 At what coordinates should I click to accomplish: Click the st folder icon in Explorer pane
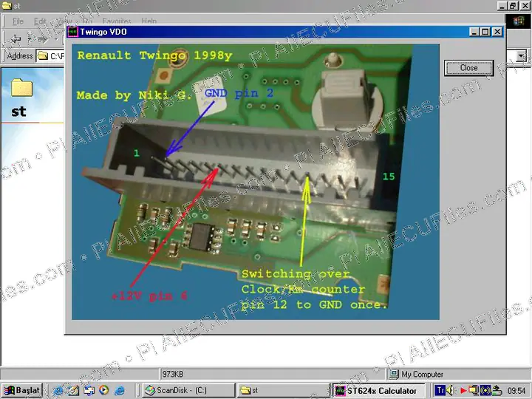pyautogui.click(x=21, y=87)
